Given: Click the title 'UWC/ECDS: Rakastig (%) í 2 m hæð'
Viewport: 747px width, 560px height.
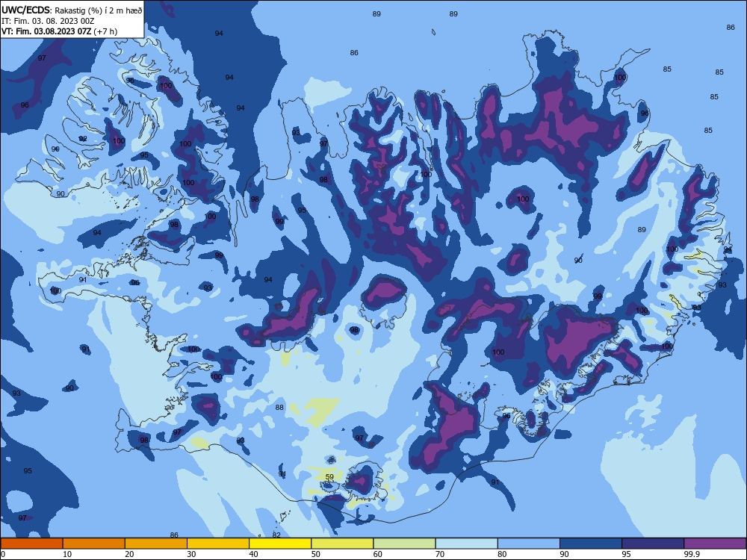Looking at the screenshot, I should pos(72,10).
